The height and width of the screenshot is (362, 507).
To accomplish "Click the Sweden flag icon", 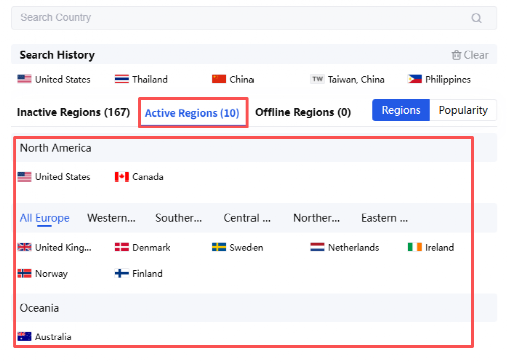I will click(x=219, y=247).
